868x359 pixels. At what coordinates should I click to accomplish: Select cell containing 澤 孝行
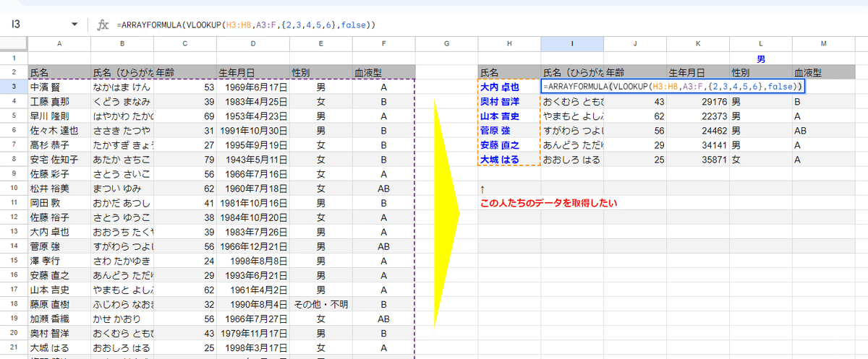(x=59, y=260)
